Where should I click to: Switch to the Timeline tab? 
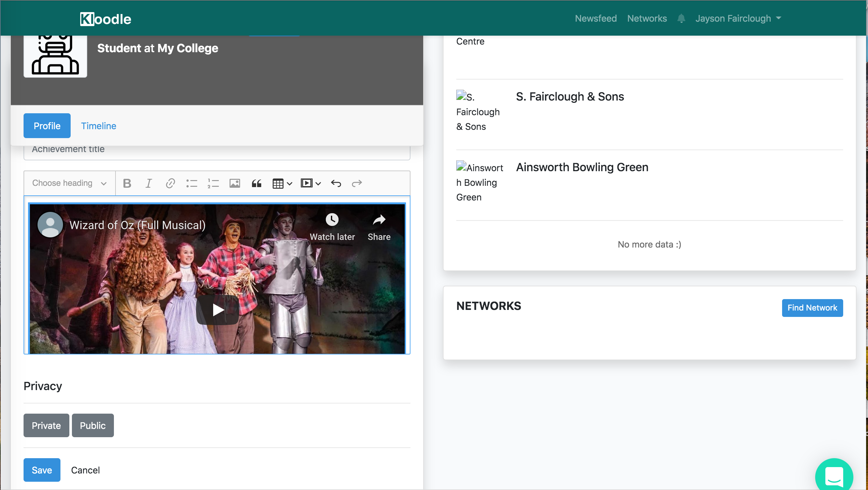[98, 126]
